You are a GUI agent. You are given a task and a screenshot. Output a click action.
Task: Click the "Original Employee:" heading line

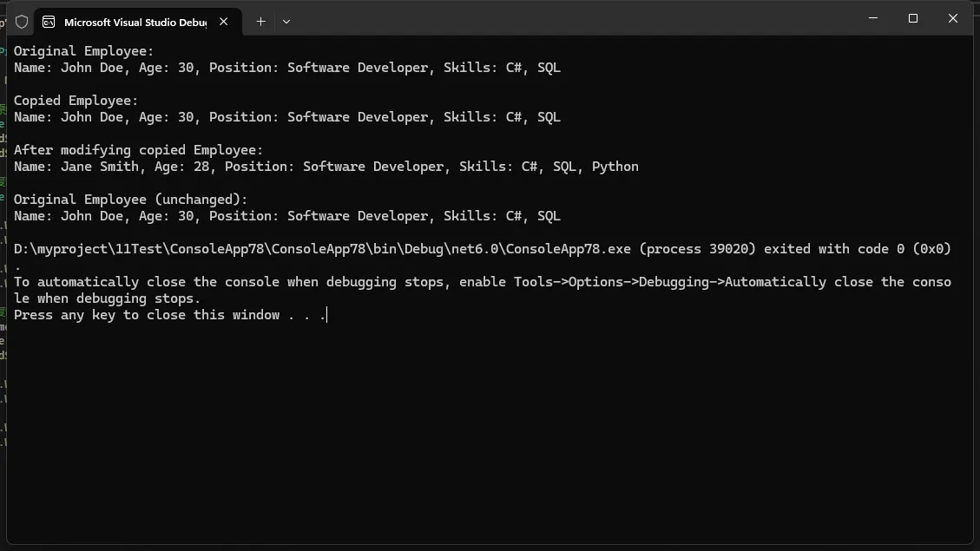coord(83,51)
